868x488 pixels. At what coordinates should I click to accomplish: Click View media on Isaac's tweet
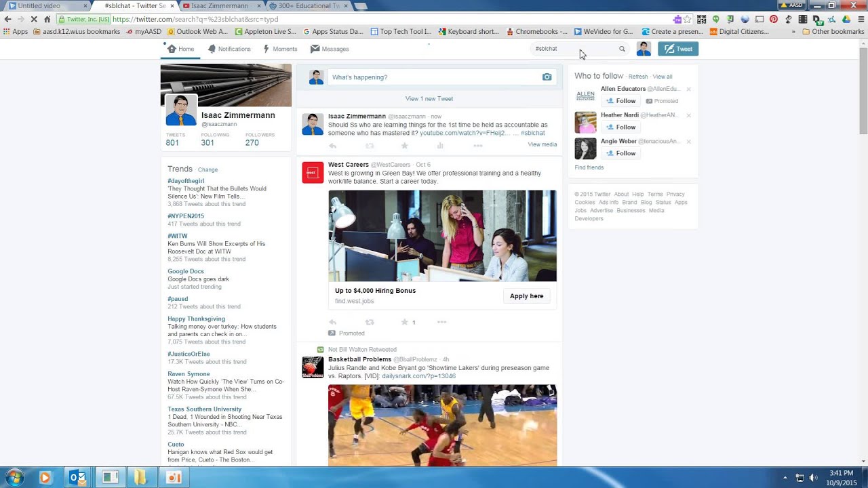coord(542,144)
